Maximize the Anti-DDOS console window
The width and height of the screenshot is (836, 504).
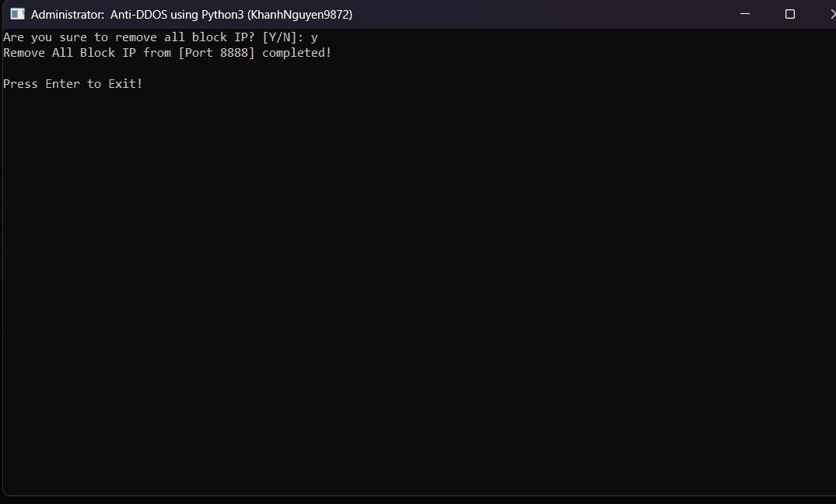[x=789, y=14]
